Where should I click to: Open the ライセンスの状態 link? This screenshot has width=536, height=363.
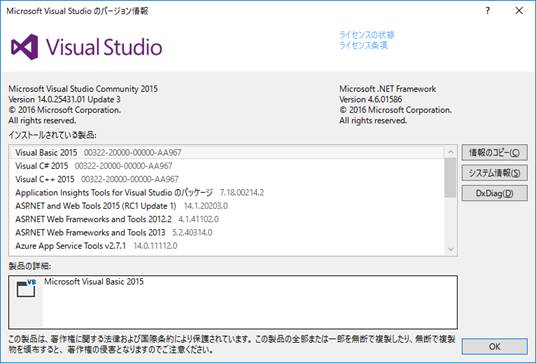pos(366,35)
